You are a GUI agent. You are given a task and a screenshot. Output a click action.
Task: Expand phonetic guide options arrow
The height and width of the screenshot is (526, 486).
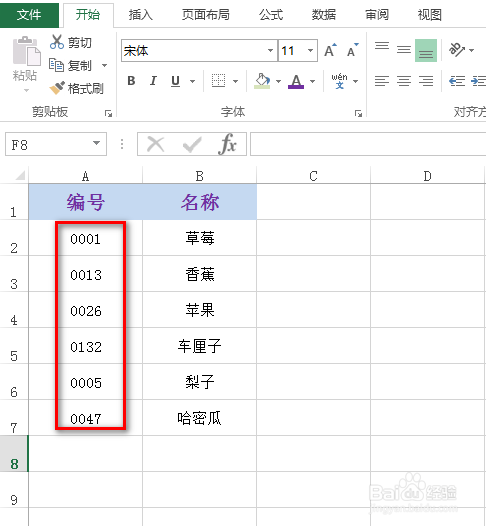point(356,81)
